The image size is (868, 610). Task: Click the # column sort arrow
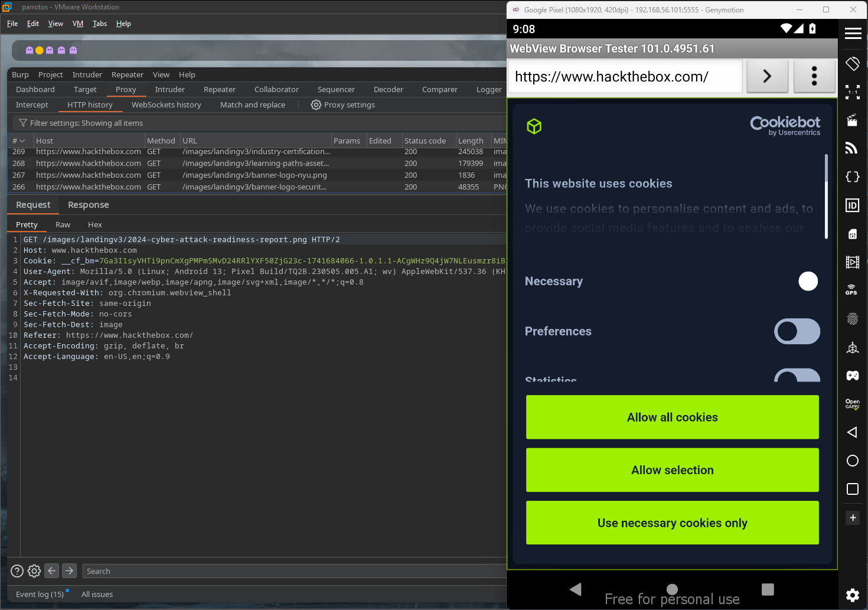[x=22, y=141]
